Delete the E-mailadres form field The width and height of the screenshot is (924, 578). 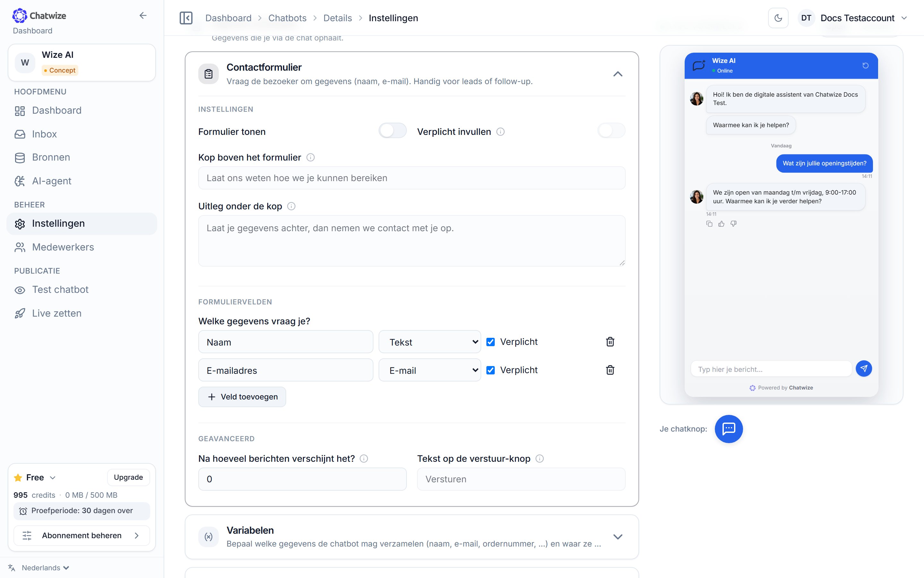coord(610,370)
